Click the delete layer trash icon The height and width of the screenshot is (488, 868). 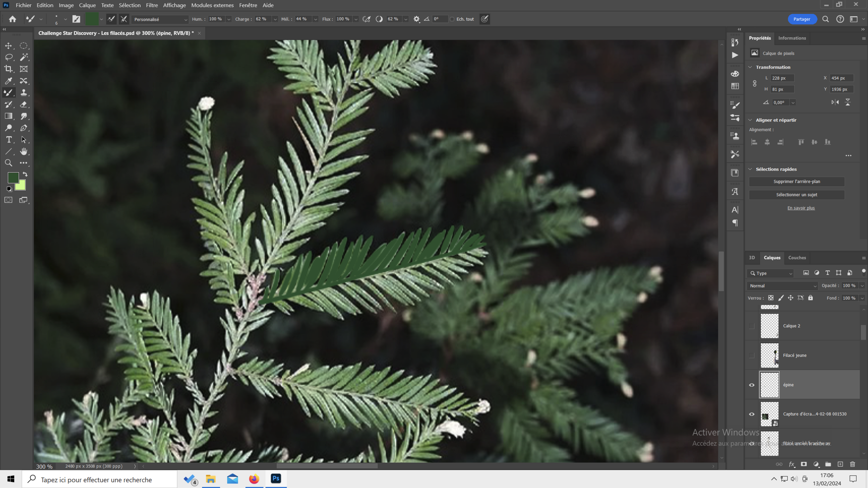point(852,464)
